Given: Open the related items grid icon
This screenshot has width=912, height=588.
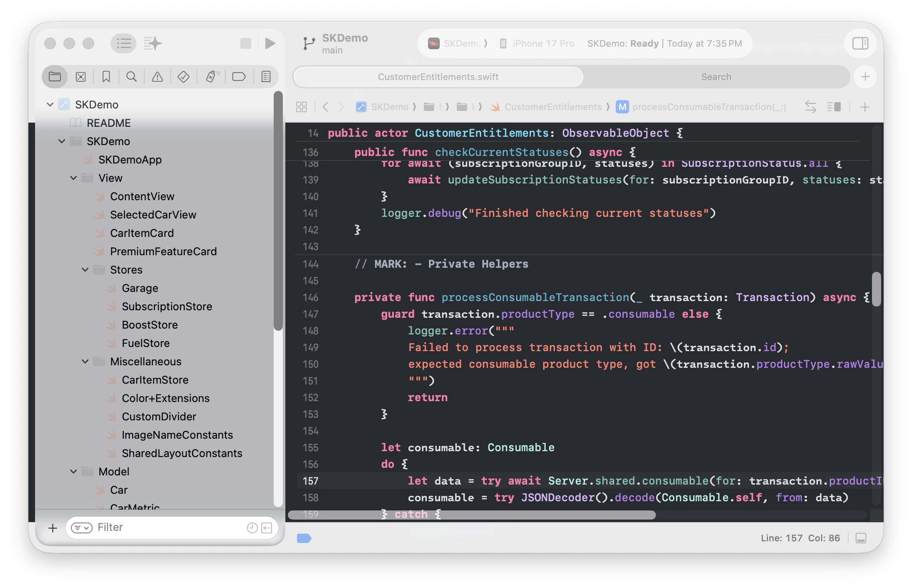Looking at the screenshot, I should [301, 107].
